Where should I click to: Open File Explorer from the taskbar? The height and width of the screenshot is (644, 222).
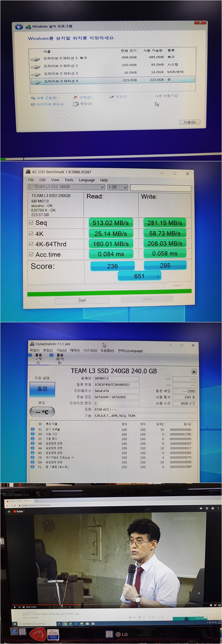(82, 624)
